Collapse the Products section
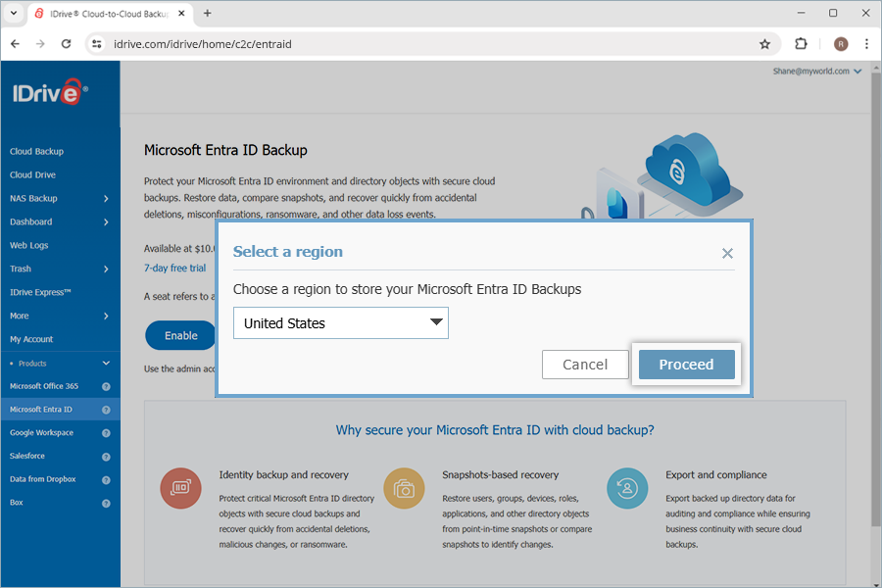The width and height of the screenshot is (882, 588). 106,364
